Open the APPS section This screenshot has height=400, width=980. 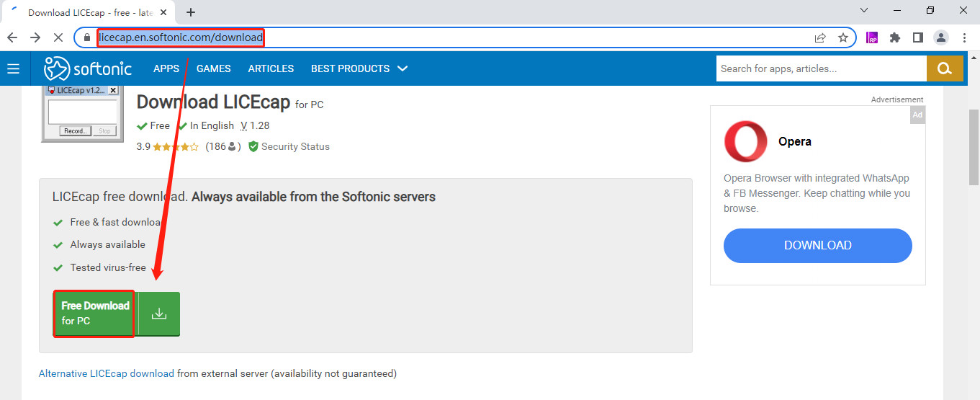pos(166,68)
